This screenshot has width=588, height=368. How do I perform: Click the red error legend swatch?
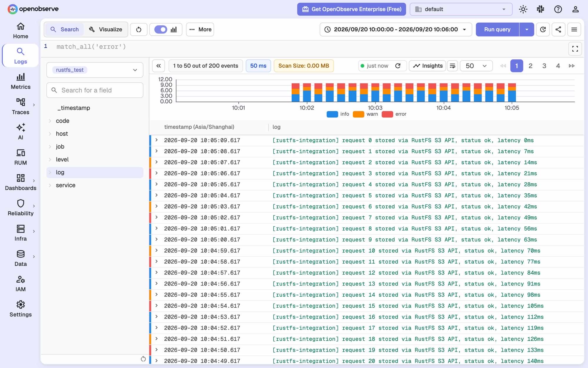pos(387,114)
